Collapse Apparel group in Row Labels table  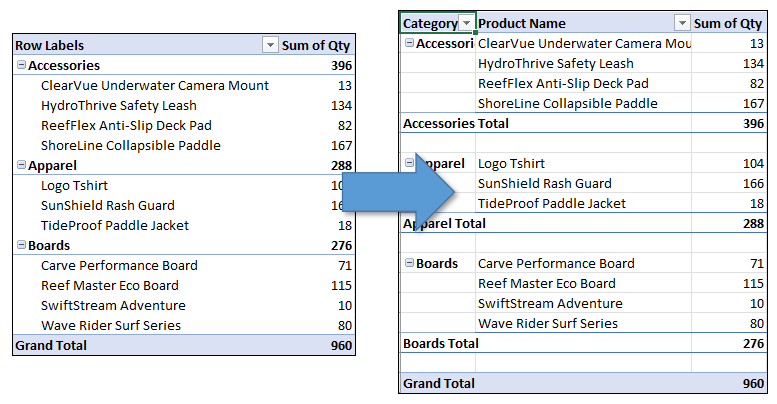pyautogui.click(x=21, y=165)
